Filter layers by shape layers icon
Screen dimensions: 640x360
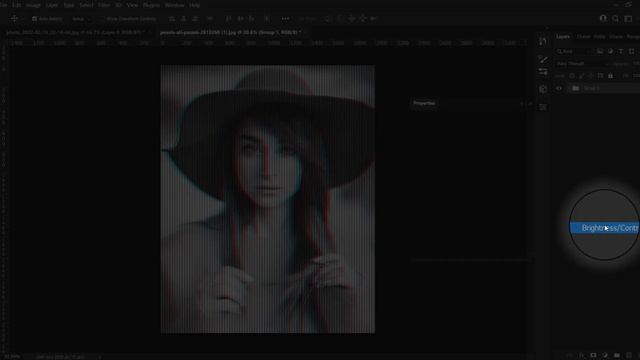click(x=631, y=51)
